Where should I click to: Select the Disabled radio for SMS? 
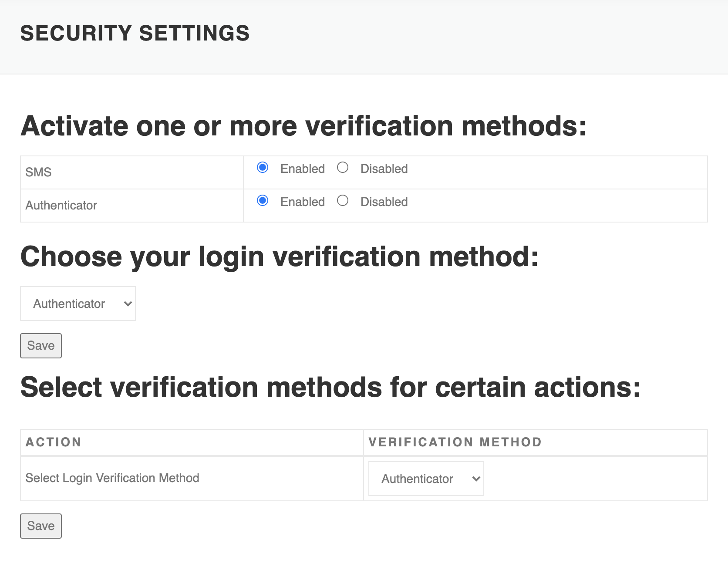point(343,168)
